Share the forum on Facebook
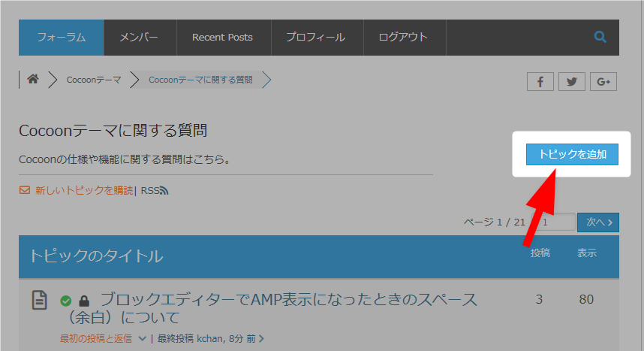Viewport: 644px width, 351px height. 540,81
